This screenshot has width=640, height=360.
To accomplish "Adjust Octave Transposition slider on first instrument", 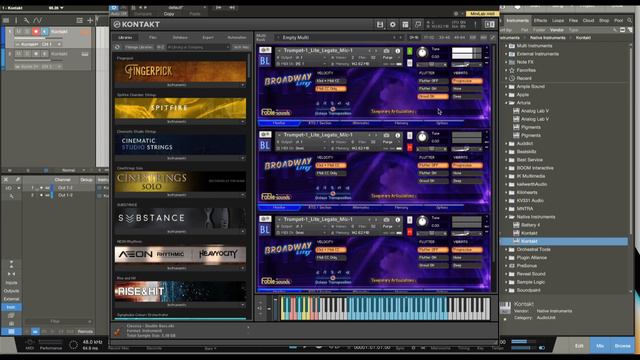I will tap(333, 109).
